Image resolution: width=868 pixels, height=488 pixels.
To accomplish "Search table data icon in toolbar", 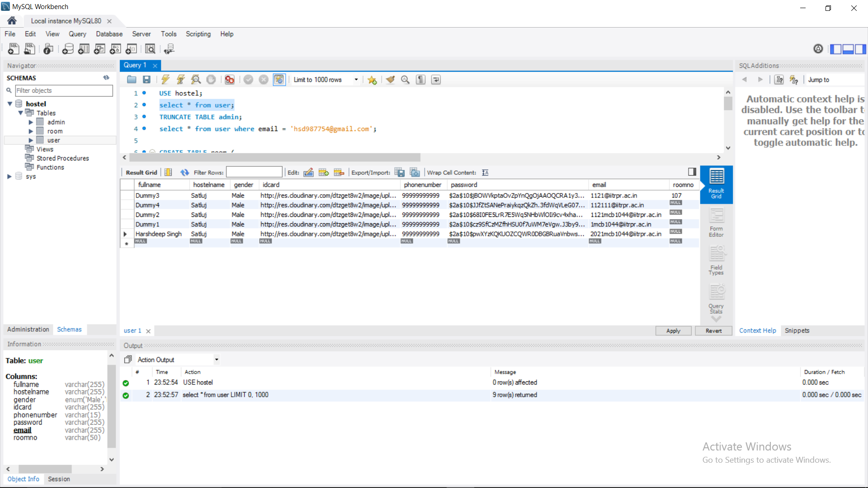I will tap(150, 49).
